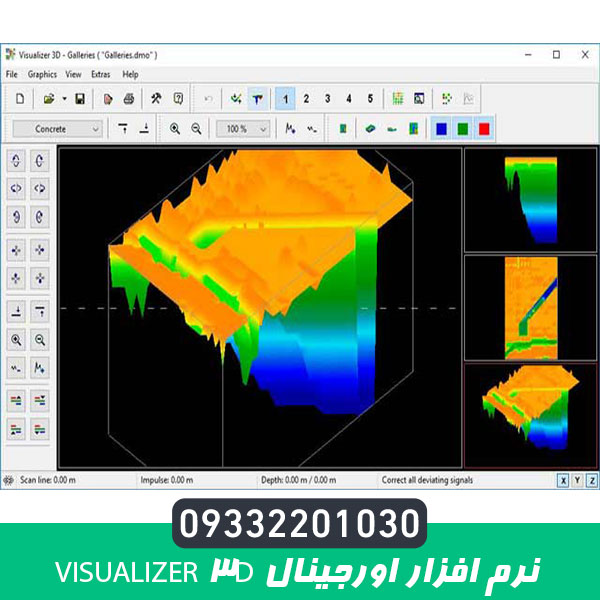
Task: Select the side view thumbnail at top right
Action: [530, 199]
